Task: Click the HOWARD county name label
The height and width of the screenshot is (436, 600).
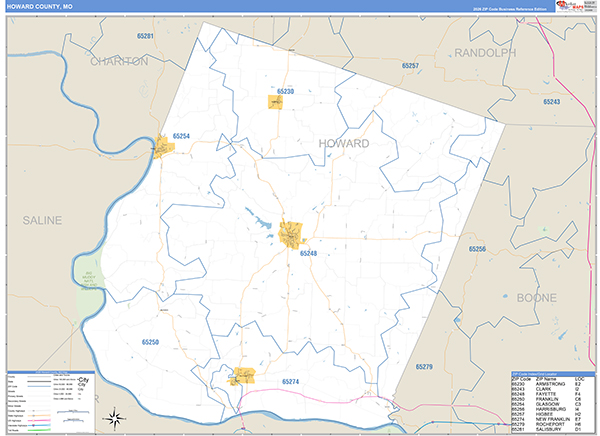Action: (344, 144)
